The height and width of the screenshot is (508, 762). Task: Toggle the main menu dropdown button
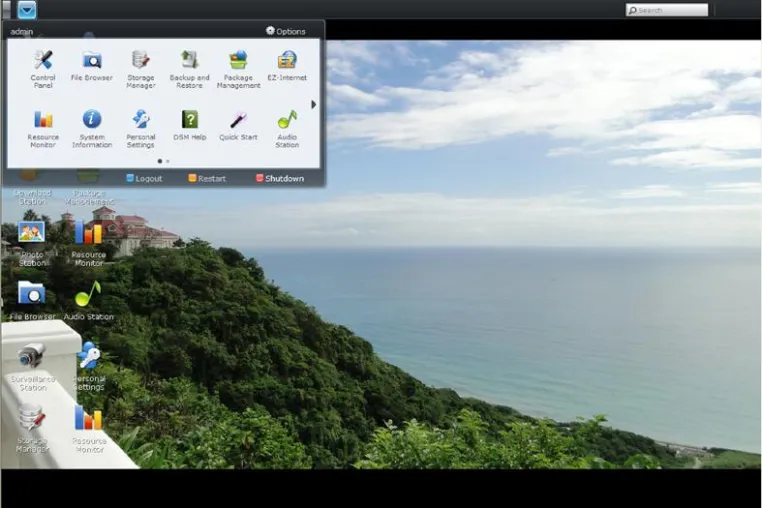(x=27, y=10)
